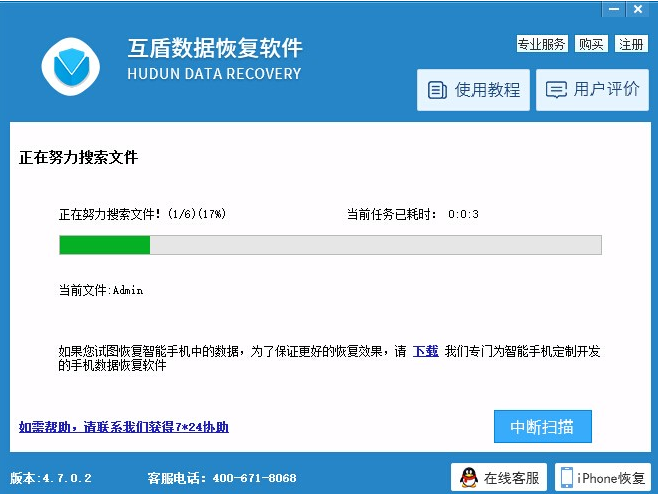Click the QQ penguin icon
Image resolution: width=658 pixels, height=494 pixels.
(x=468, y=478)
